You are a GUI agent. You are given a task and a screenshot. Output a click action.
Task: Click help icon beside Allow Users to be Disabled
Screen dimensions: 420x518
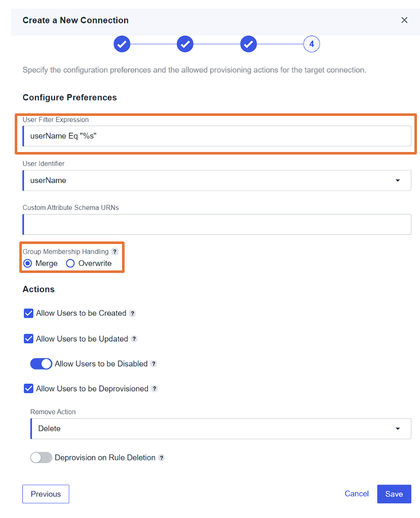click(153, 363)
